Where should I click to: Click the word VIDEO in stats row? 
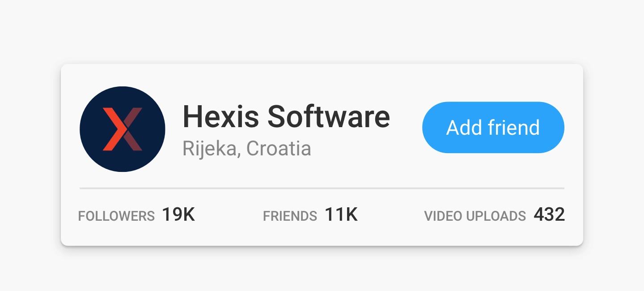(444, 216)
